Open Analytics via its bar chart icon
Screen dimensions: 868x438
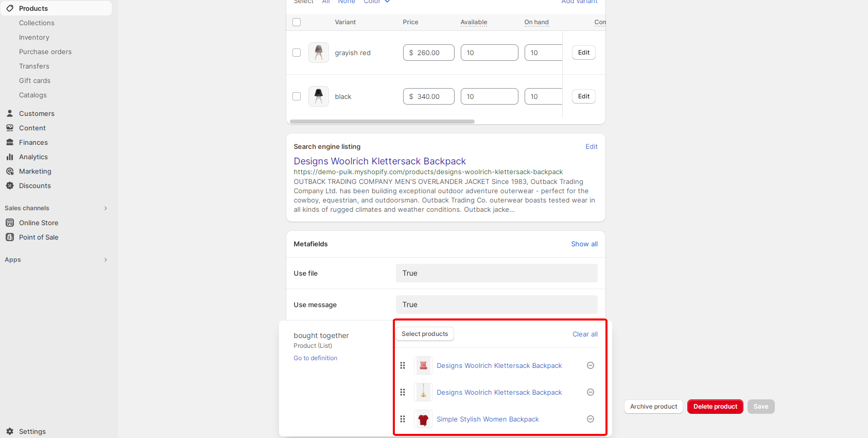coord(10,157)
